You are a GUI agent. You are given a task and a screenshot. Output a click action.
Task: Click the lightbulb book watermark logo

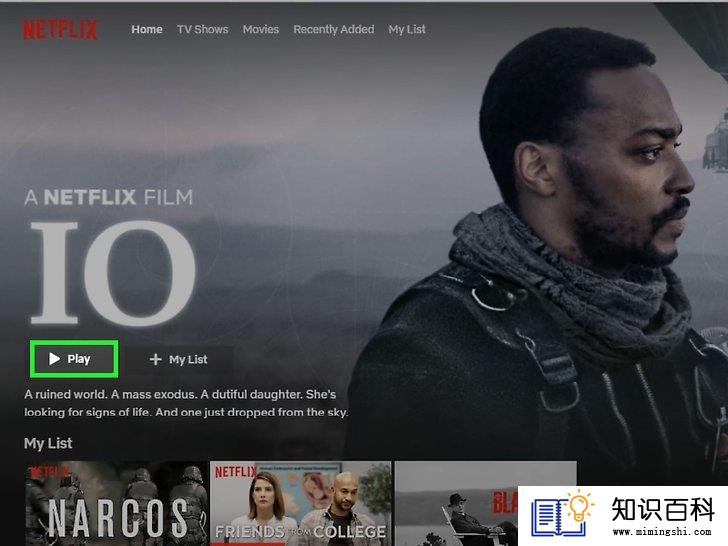[x=563, y=514]
